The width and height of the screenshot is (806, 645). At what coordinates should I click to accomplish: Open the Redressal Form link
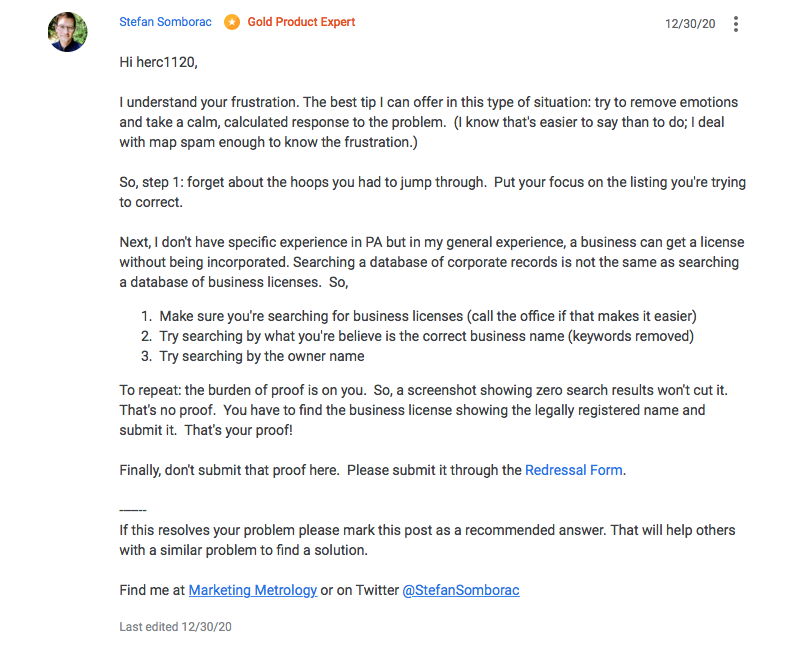pos(574,470)
